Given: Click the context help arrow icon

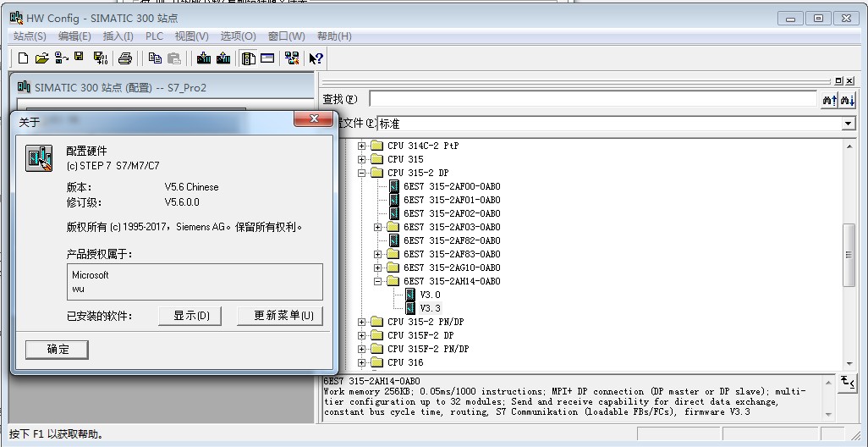Looking at the screenshot, I should pyautogui.click(x=316, y=58).
